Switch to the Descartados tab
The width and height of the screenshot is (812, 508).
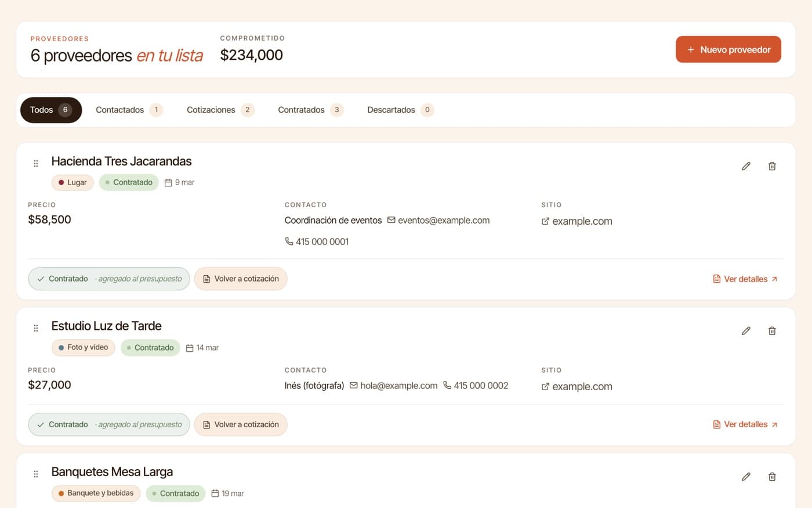click(400, 110)
